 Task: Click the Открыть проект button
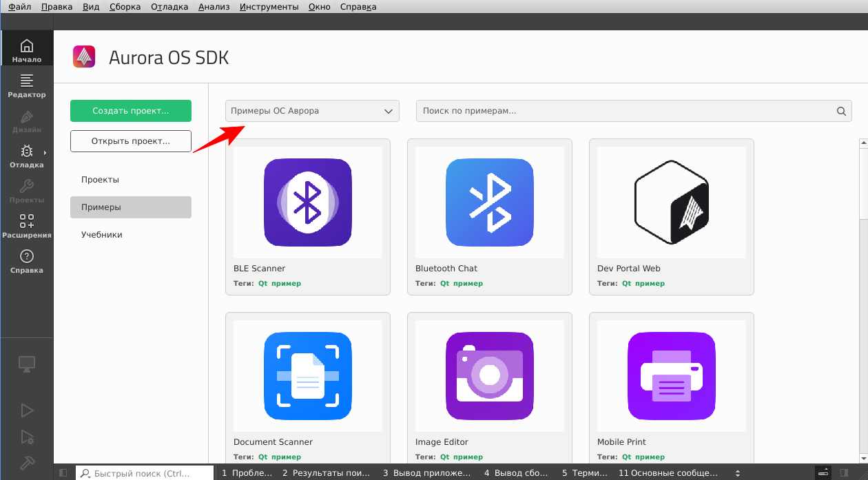[x=131, y=141]
